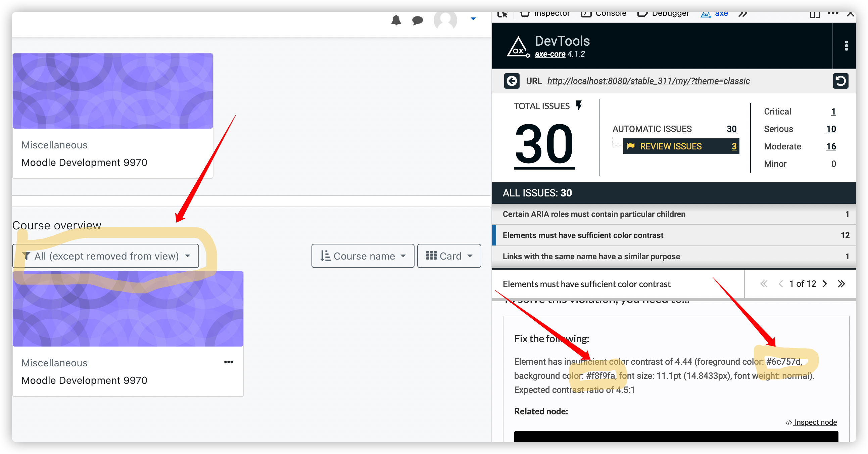
Task: Open the lower Moodle Development 9970 course link
Action: coord(84,380)
